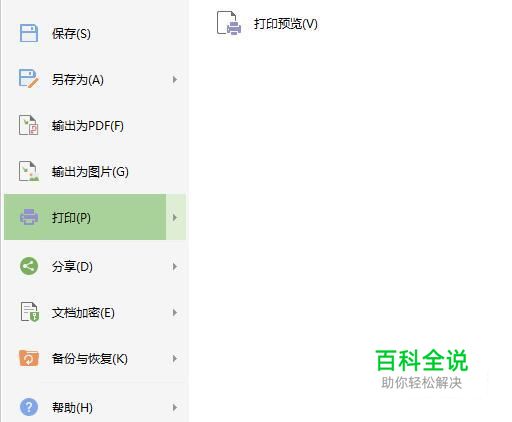The width and height of the screenshot is (512, 422).
Task: Expand the 打印(P) submenu arrow
Action: pos(175,217)
